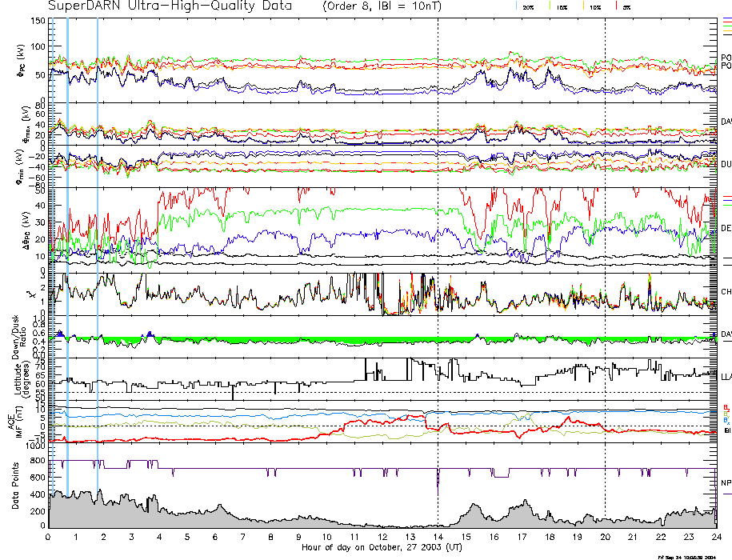Click hour tick label '9' on the x-axis
The width and height of the screenshot is (732, 560).
[298, 537]
